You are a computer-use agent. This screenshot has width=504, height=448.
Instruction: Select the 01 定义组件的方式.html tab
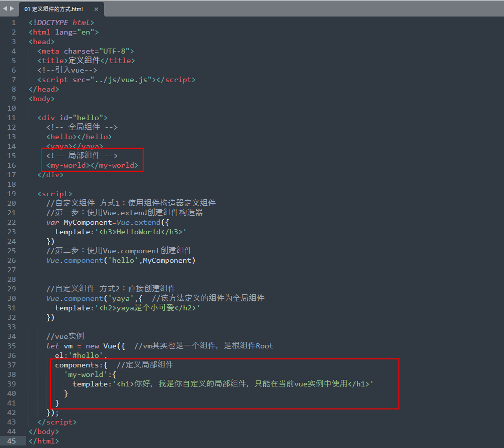[54, 9]
